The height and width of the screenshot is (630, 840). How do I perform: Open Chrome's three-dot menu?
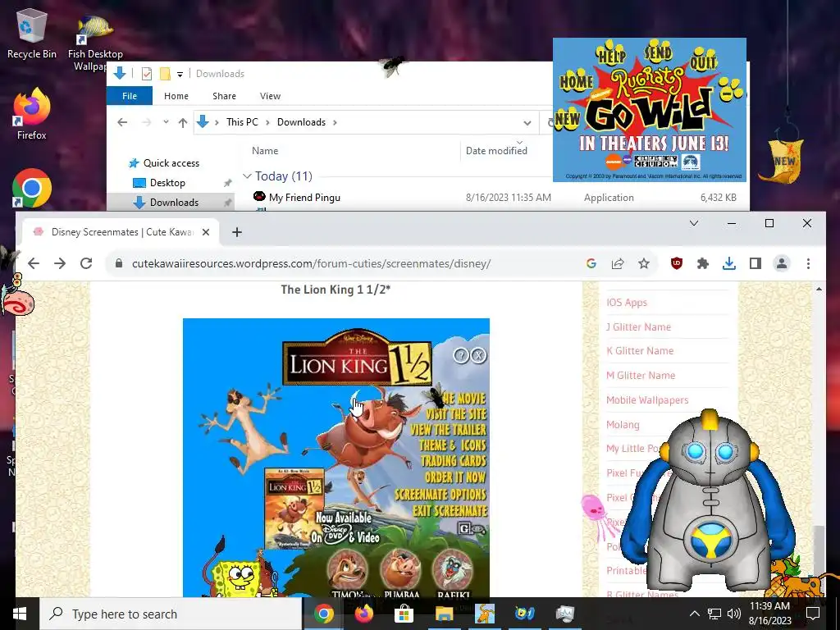coord(808,263)
